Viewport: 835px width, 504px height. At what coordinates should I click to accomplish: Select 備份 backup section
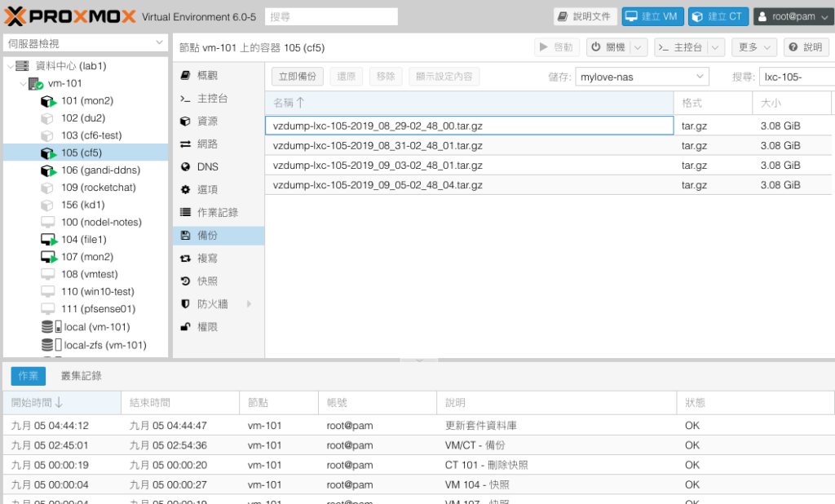click(x=219, y=235)
